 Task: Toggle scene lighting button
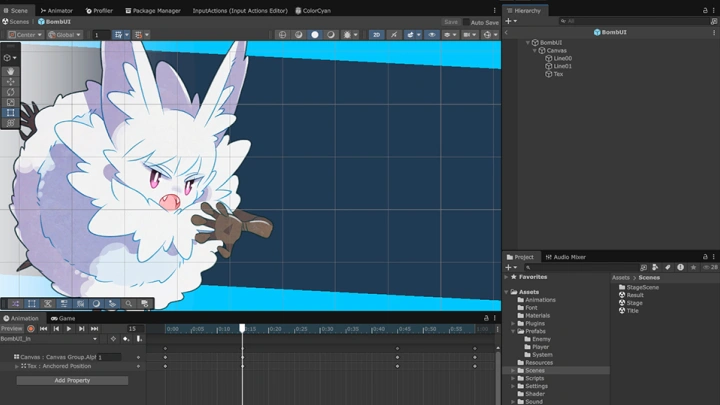pos(394,34)
